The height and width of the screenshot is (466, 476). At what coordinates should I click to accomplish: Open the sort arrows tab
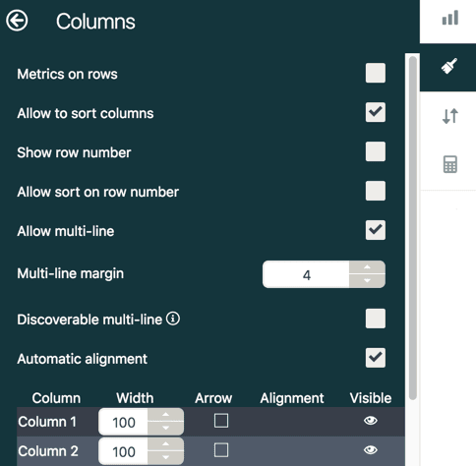point(449,116)
